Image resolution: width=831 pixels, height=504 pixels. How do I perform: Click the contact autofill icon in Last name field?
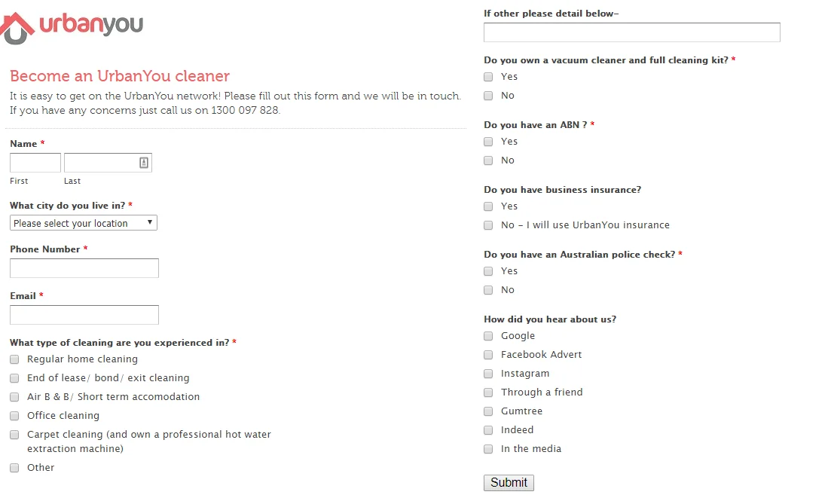pyautogui.click(x=144, y=163)
